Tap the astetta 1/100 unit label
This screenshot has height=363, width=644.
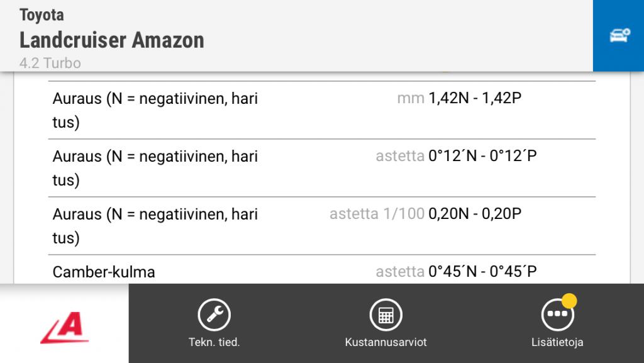click(377, 214)
